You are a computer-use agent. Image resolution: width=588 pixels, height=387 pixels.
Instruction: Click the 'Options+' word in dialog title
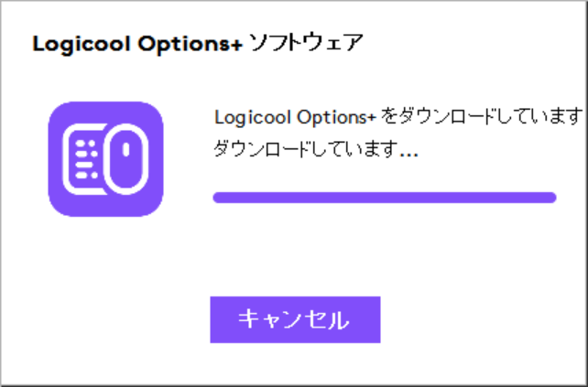tap(191, 45)
